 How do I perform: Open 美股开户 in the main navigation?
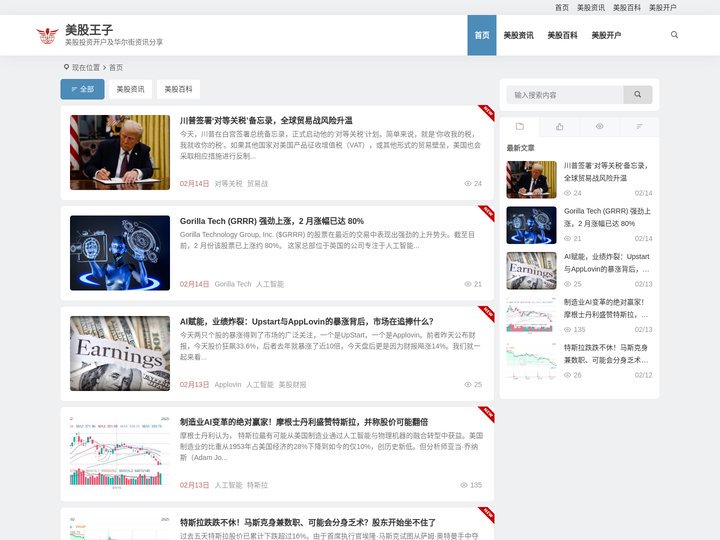(x=606, y=35)
